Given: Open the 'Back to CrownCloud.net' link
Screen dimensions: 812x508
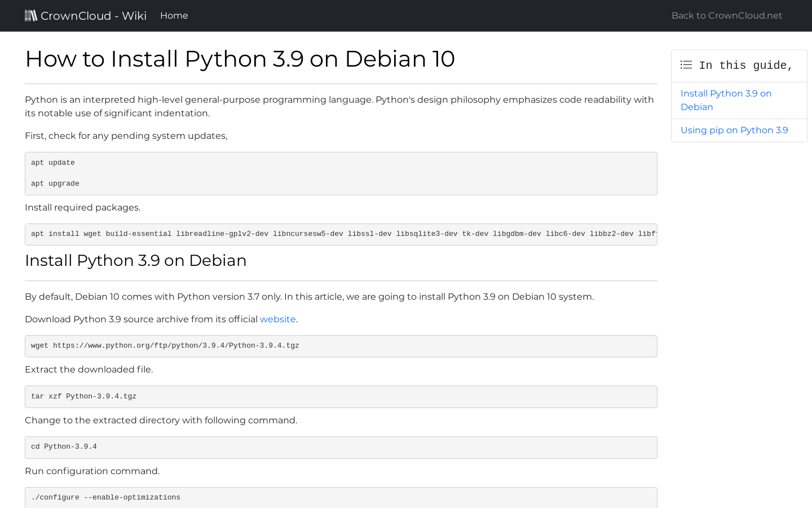Looking at the screenshot, I should click(x=727, y=15).
